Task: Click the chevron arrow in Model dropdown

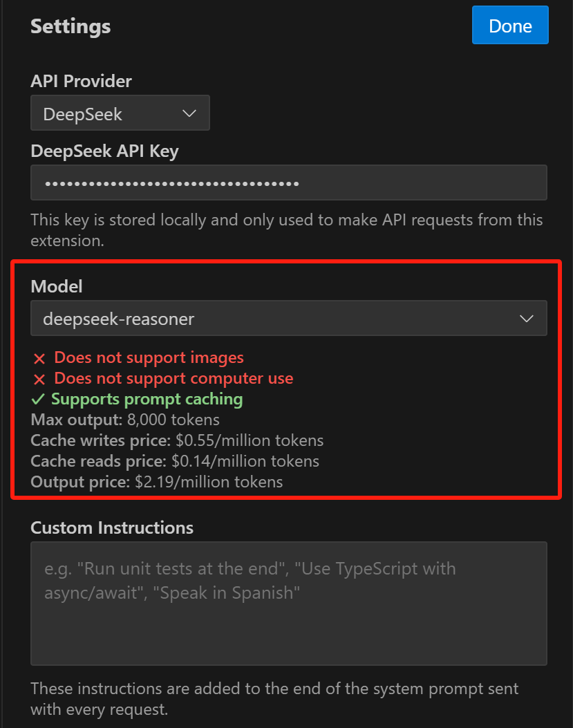Action: 526,319
